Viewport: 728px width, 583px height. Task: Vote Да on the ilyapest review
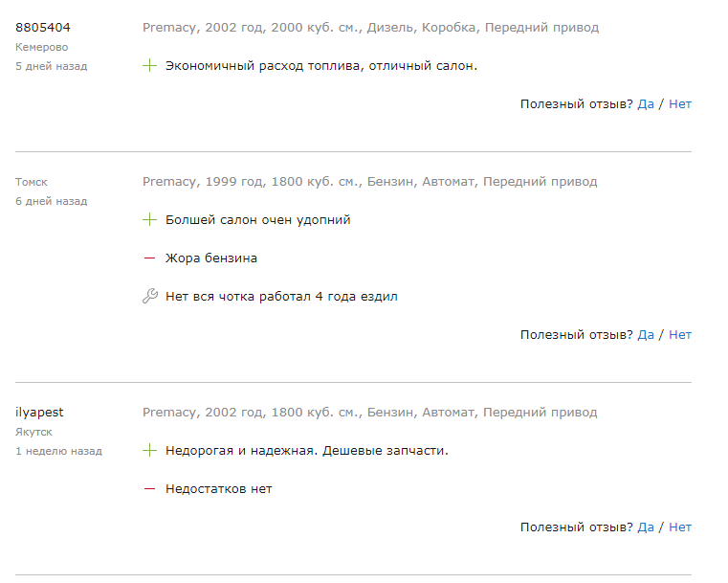coord(646,527)
